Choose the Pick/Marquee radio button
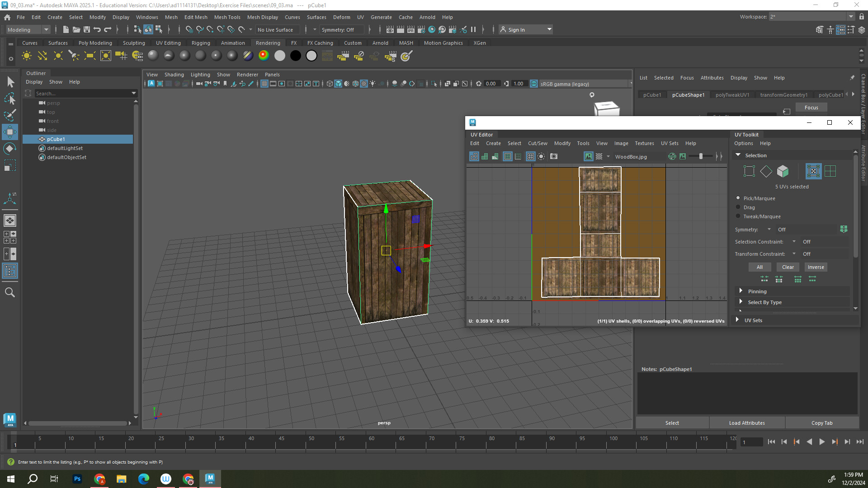 tap(738, 198)
